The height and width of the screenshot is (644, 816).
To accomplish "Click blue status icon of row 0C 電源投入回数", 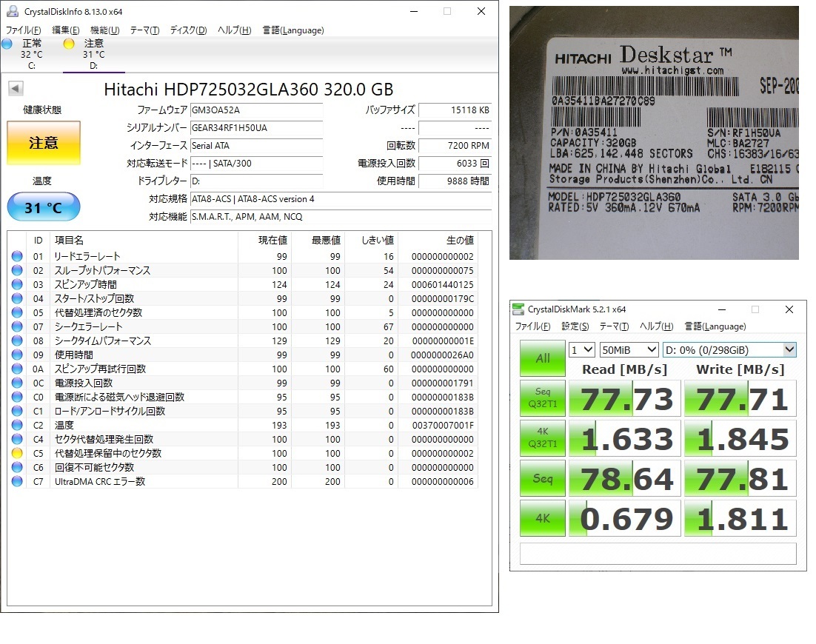I will pos(17,383).
